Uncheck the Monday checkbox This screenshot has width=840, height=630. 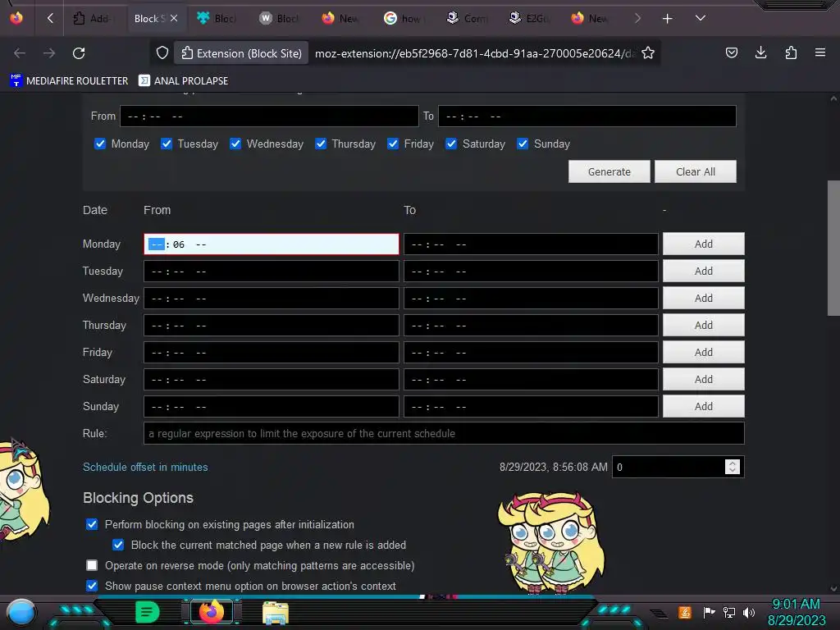click(99, 144)
